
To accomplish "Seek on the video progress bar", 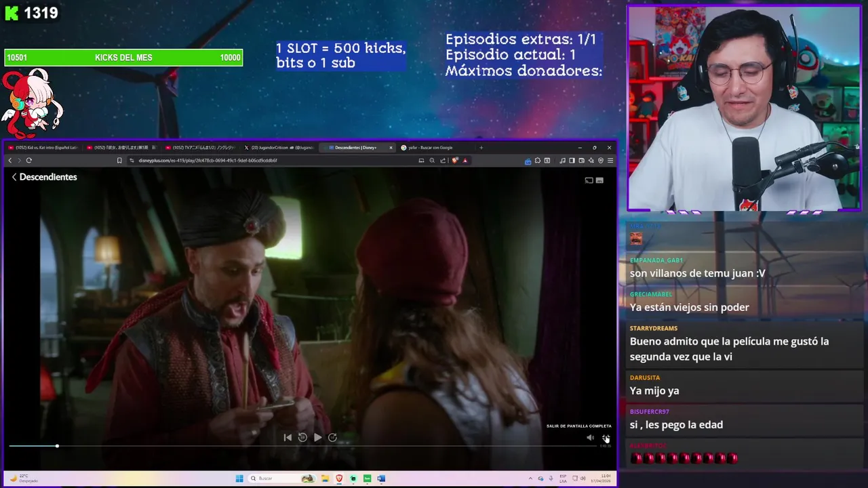I will tap(303, 446).
